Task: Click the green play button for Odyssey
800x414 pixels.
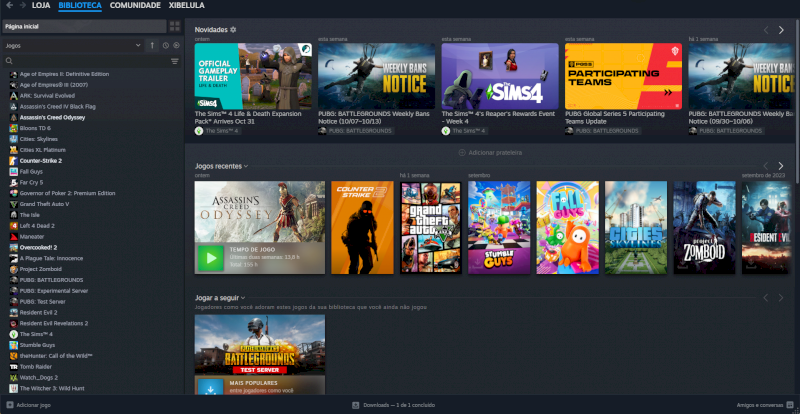Action: tap(211, 258)
